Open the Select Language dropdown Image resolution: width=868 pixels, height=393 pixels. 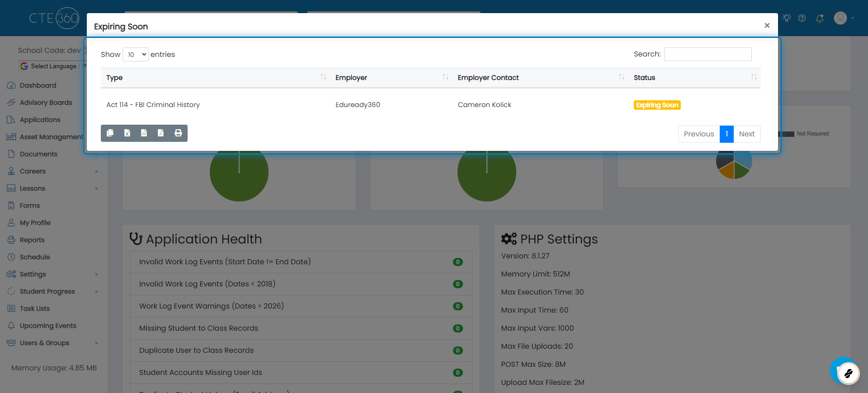[x=52, y=66]
